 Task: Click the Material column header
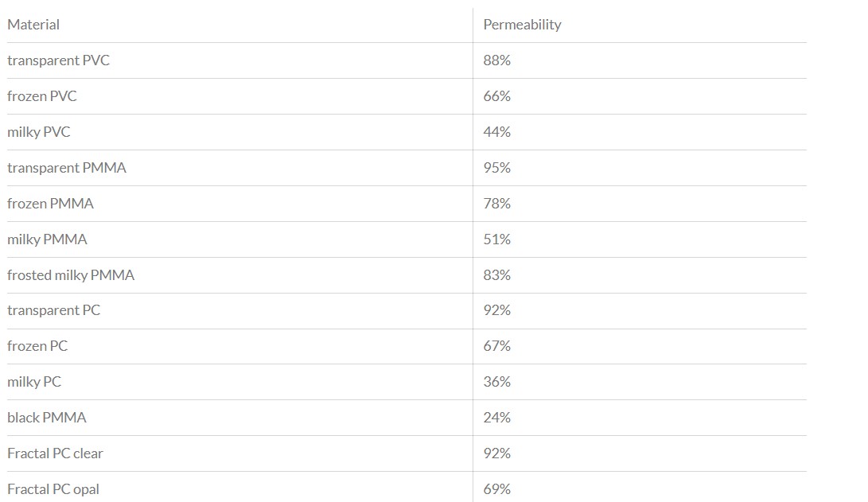point(33,25)
